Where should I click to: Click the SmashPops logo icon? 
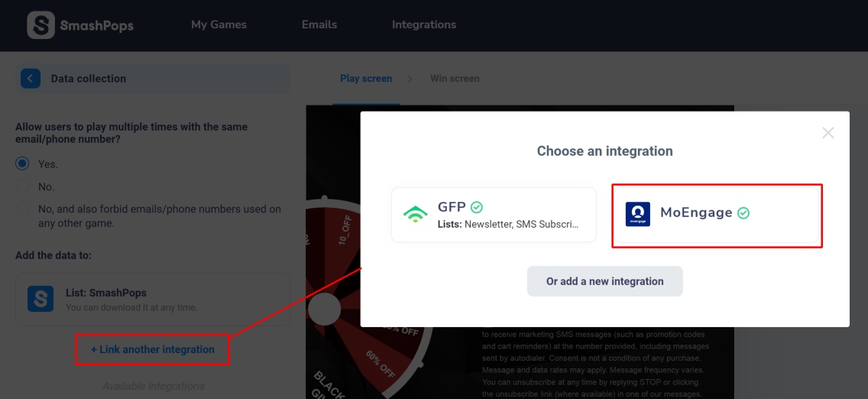[41, 25]
